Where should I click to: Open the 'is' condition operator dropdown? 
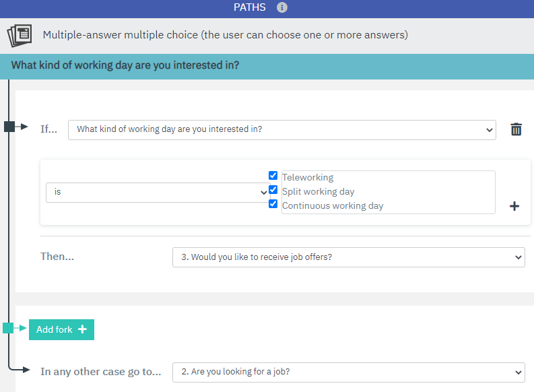[158, 193]
